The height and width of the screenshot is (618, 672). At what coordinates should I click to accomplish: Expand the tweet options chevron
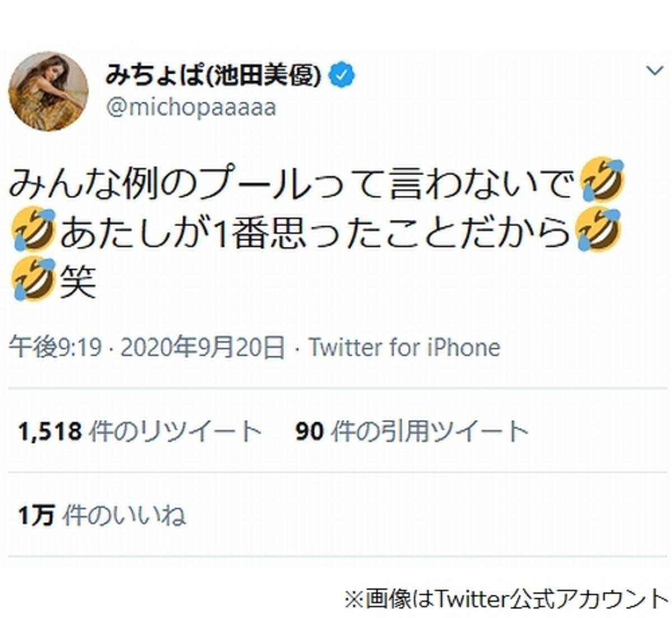pos(654,71)
